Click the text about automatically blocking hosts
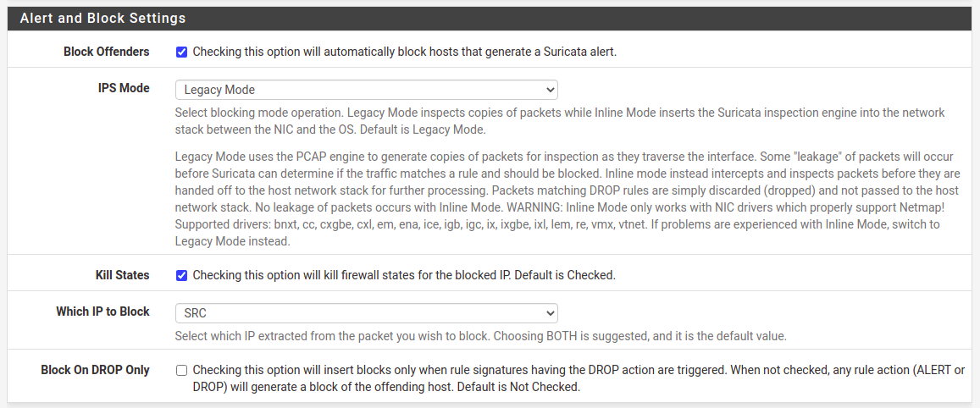This screenshot has height=408, width=980. click(x=405, y=52)
